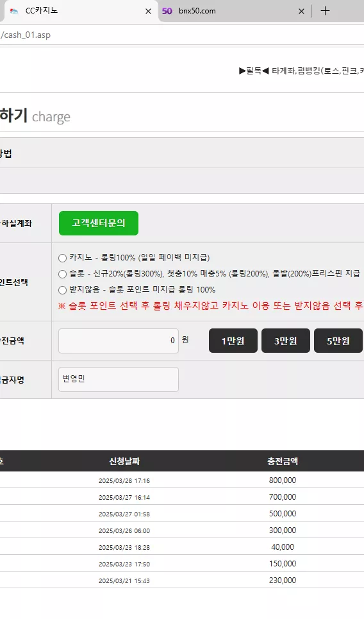Click the 신청날짜 column header
Image resolution: width=364 pixels, height=619 pixels.
[x=124, y=461]
